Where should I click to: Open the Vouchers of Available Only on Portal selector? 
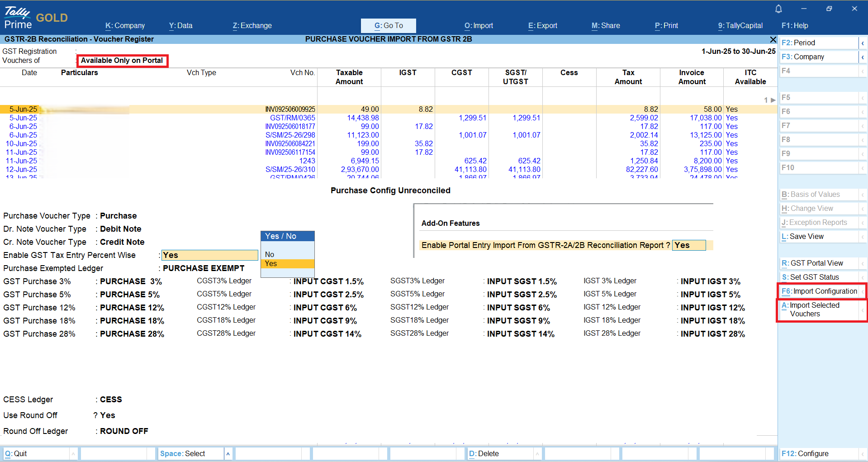click(x=122, y=61)
